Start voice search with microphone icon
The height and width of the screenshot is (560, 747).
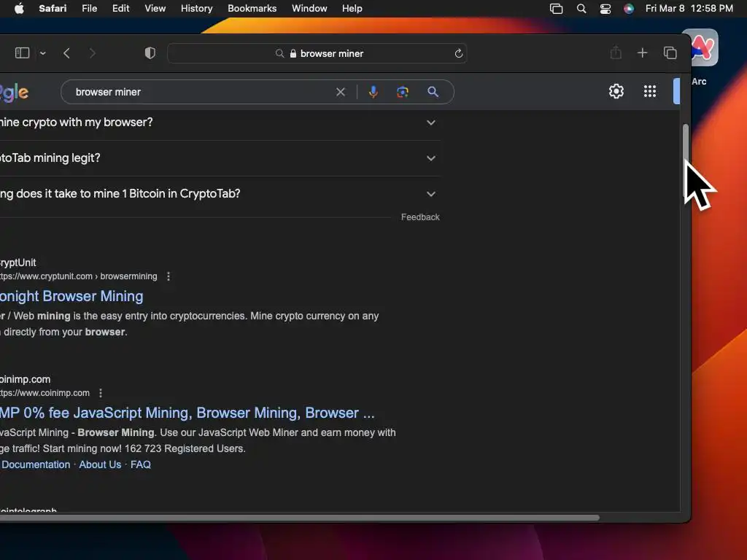(373, 92)
